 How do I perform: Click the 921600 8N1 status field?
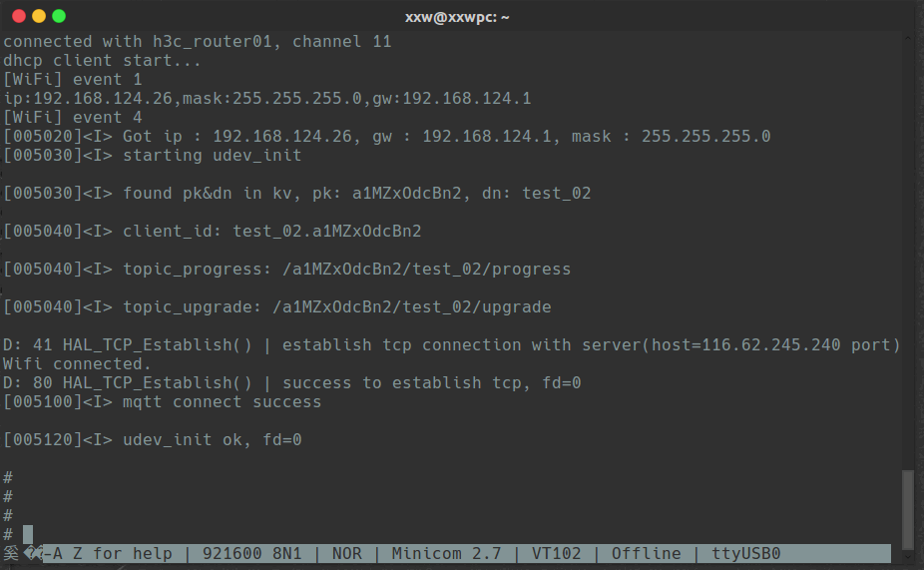(251, 553)
